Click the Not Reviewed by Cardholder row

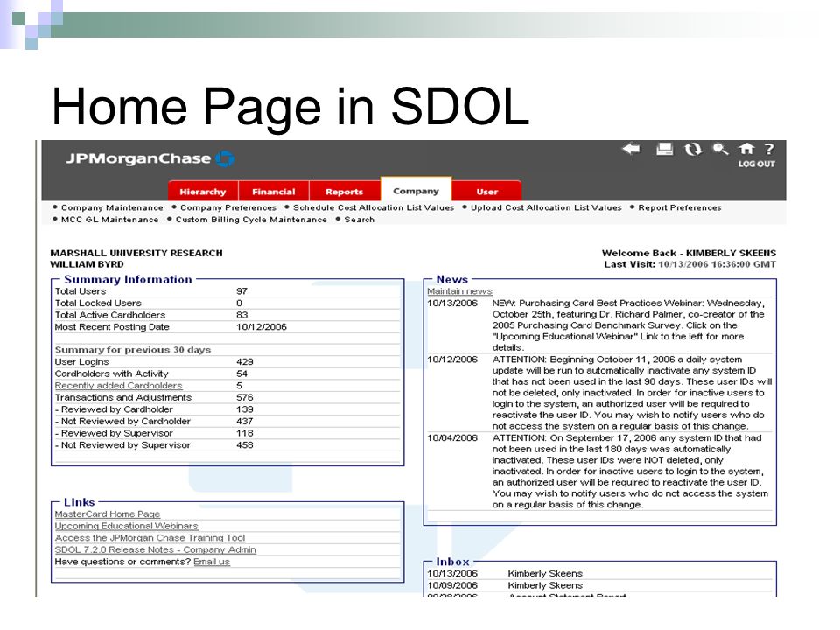click(227, 421)
